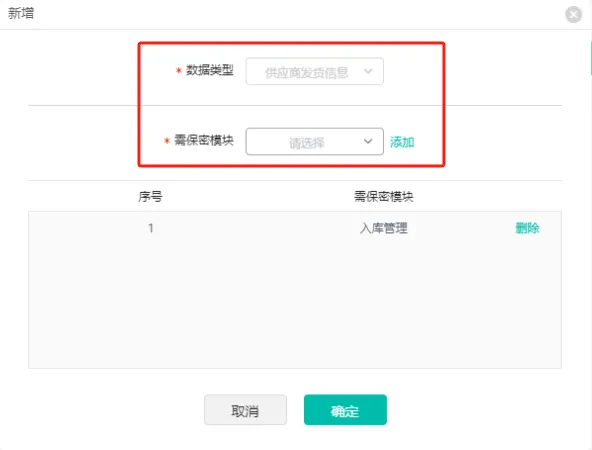
Task: Click the 入库管理 table cell
Action: [384, 228]
